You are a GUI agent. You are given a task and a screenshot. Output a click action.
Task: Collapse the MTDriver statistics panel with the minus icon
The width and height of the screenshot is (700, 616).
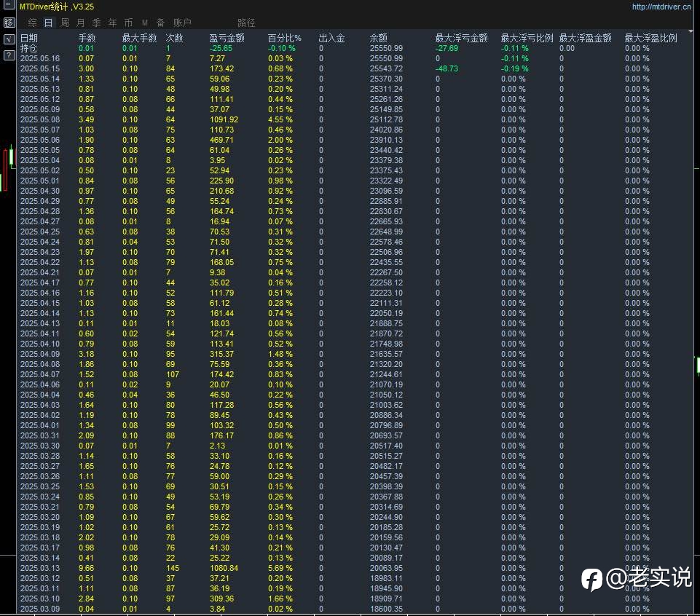(x=9, y=5)
